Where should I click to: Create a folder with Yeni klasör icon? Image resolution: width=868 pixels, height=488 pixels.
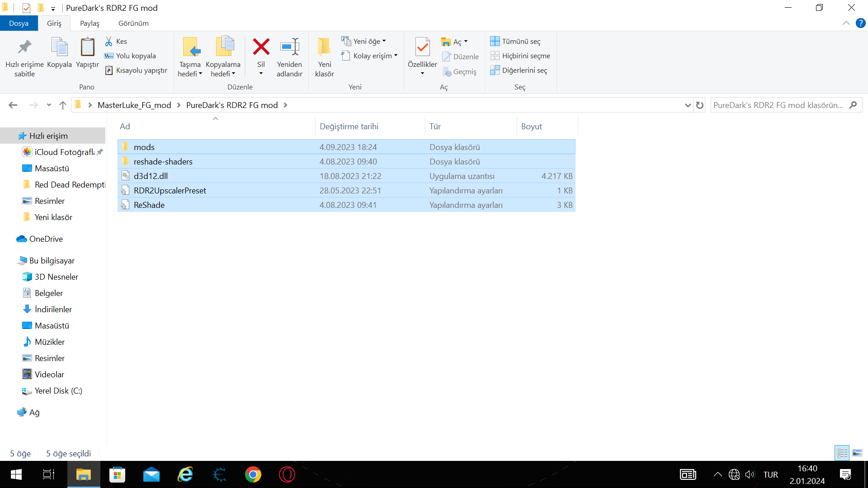324,47
